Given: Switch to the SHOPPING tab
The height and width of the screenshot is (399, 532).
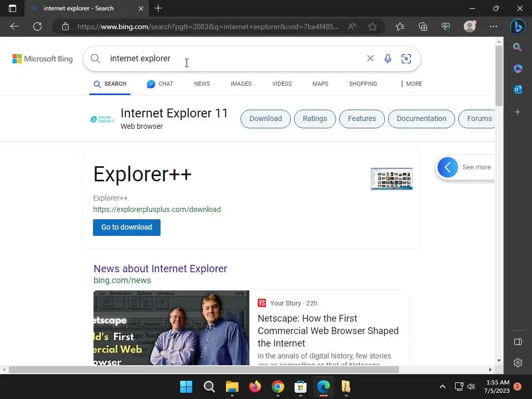Looking at the screenshot, I should click(x=363, y=84).
